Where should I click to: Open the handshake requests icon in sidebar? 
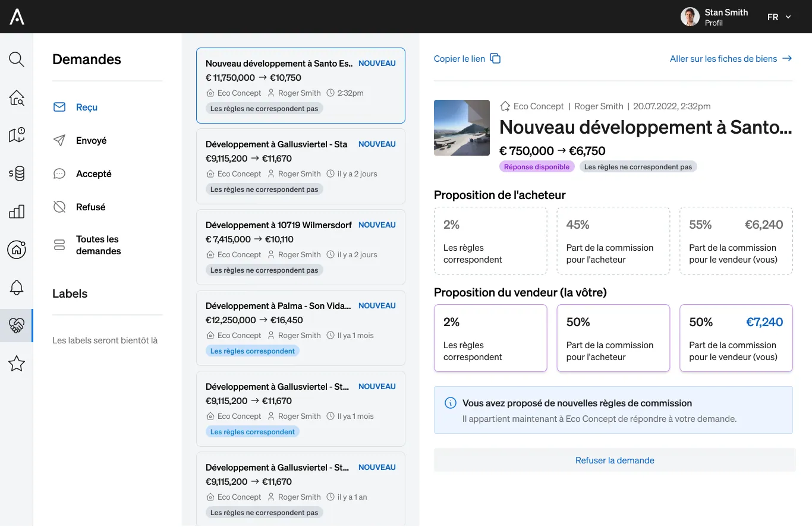pos(17,326)
